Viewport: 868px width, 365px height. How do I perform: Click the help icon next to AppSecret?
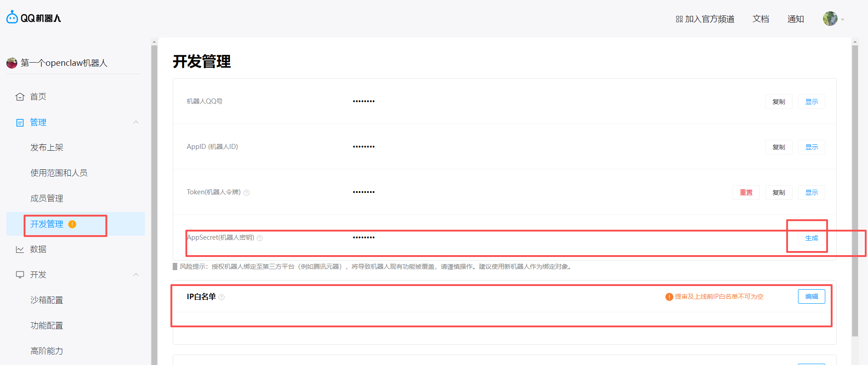[259, 238]
